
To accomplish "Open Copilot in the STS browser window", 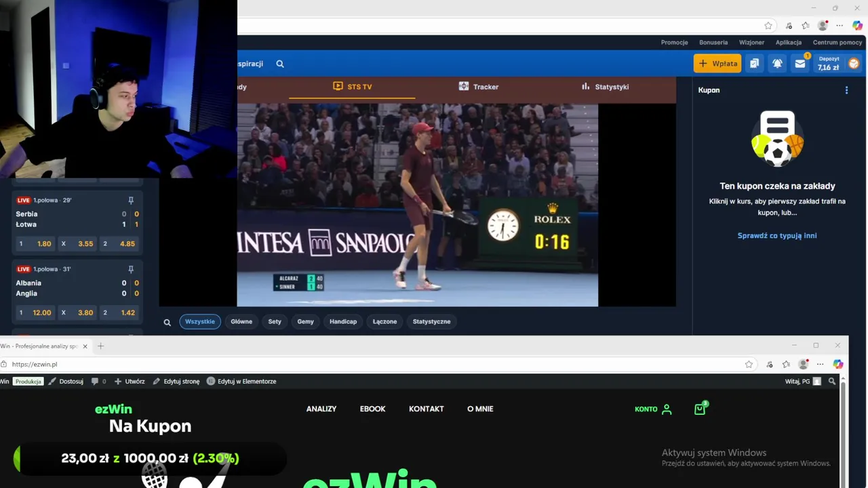I will (x=856, y=26).
